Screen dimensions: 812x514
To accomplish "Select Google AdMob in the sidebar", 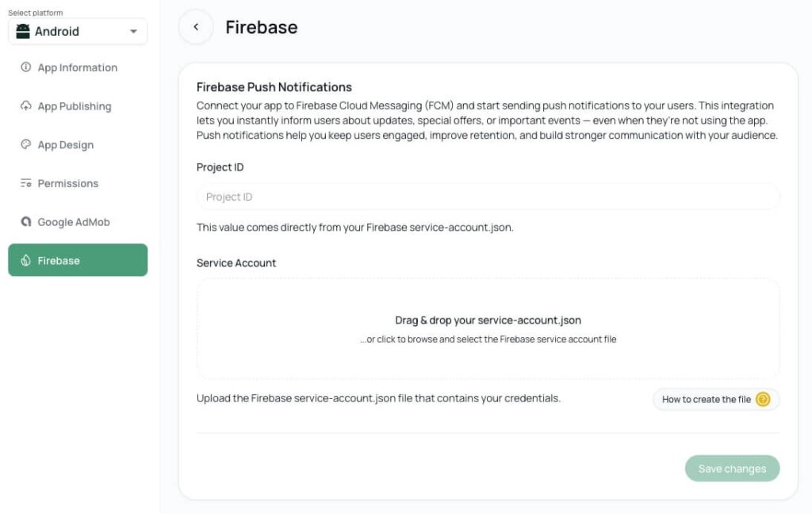I will (x=74, y=222).
